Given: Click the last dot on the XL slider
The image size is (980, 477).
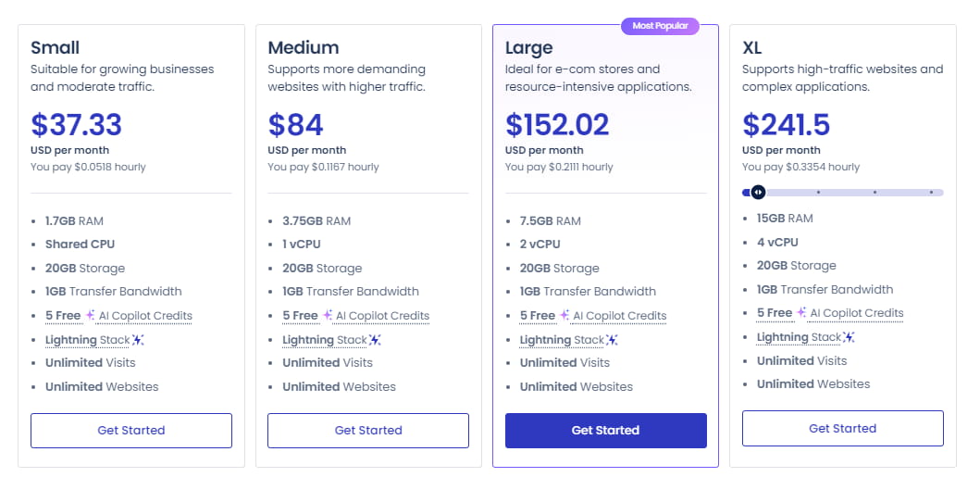Looking at the screenshot, I should click(x=931, y=193).
